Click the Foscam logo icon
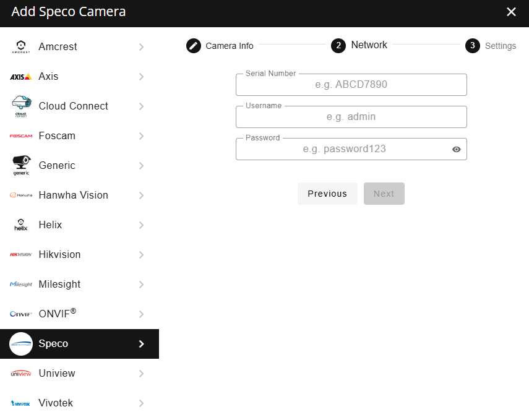 pyautogui.click(x=21, y=136)
